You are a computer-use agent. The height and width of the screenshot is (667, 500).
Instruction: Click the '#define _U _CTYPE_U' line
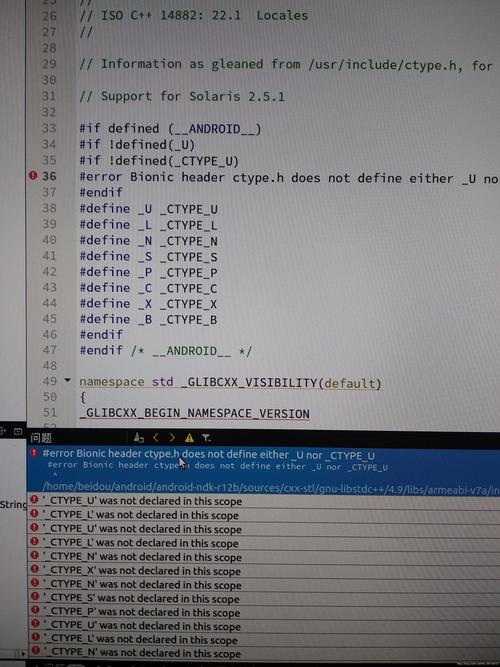pos(148,209)
